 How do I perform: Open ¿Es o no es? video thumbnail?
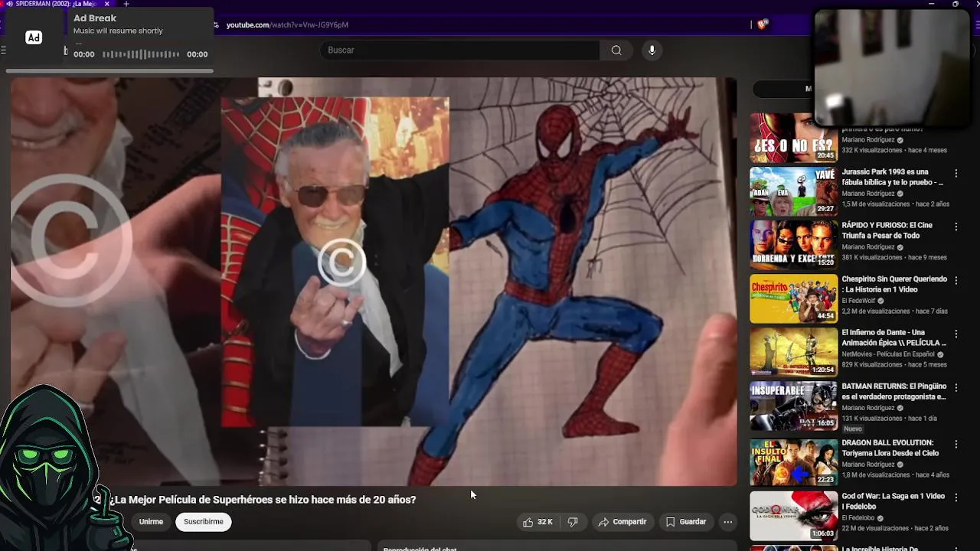click(794, 139)
